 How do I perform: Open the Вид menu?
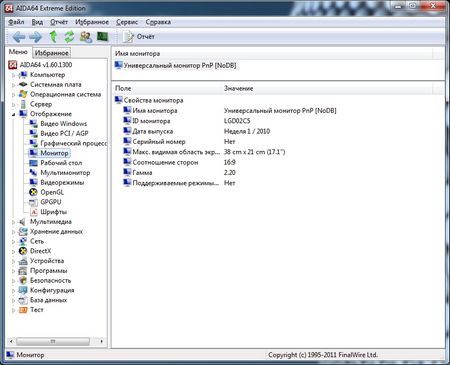coord(37,22)
